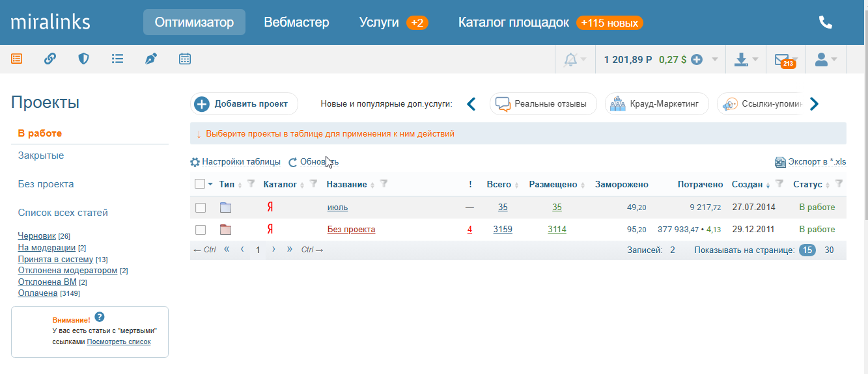The image size is (868, 374).
Task: Open Список всех статей
Action: (63, 213)
